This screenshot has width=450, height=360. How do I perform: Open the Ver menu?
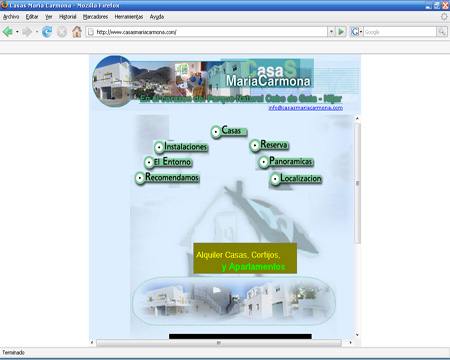point(49,17)
